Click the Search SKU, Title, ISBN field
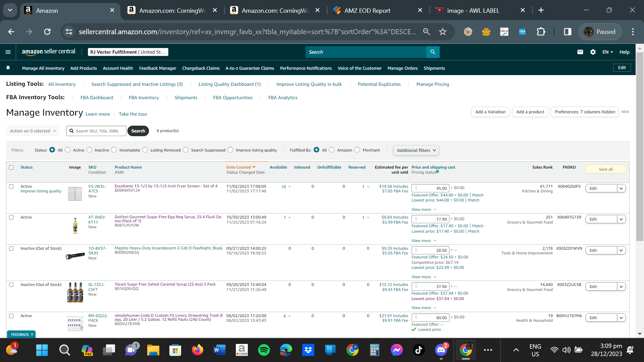This screenshot has width=644, height=362. click(x=96, y=131)
